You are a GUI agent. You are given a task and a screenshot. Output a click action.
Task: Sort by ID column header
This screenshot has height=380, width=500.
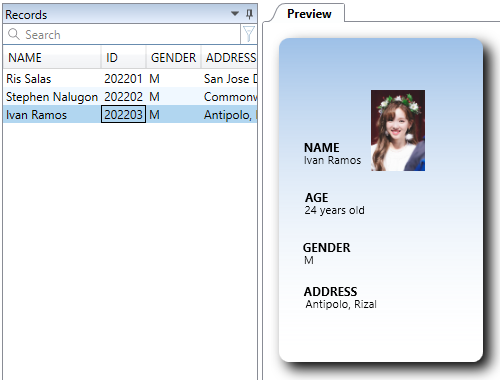[123, 58]
